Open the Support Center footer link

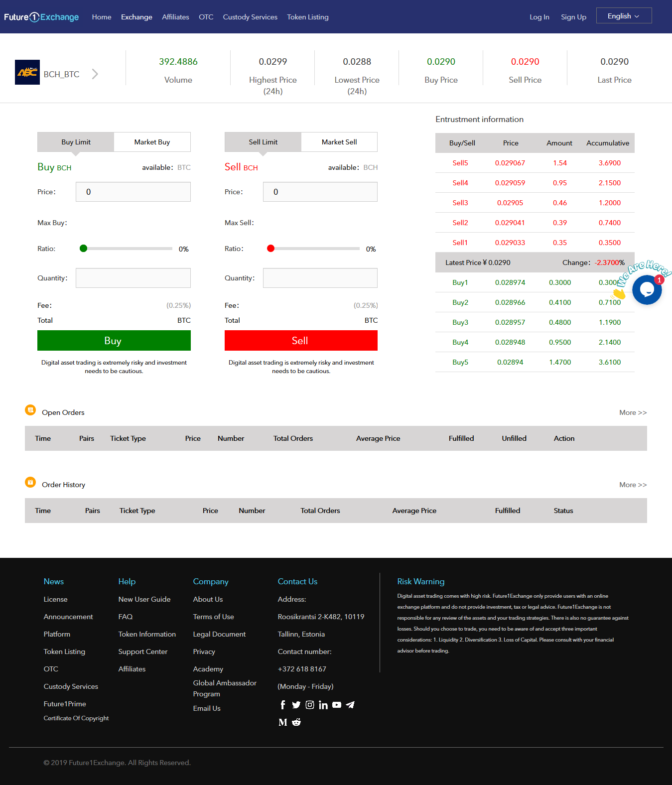click(x=143, y=652)
